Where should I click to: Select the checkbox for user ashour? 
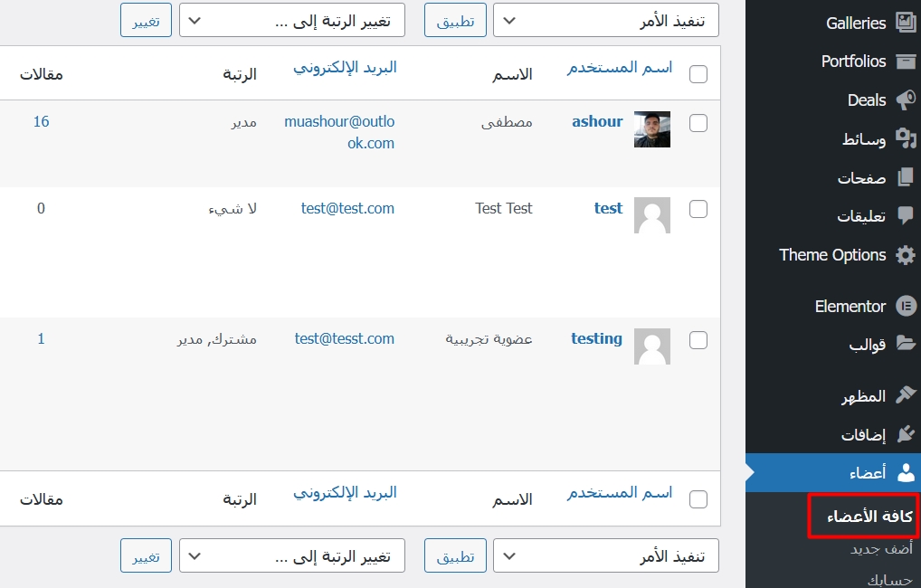[x=698, y=123]
